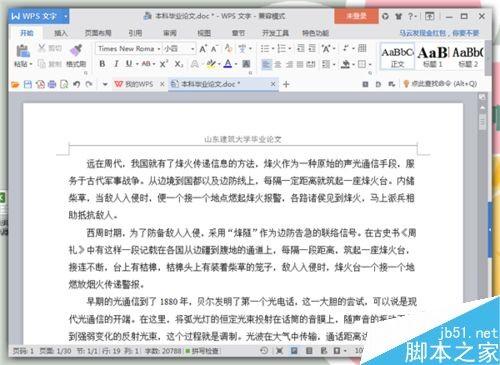Click the decrease indent icon
This screenshot has height=365, width=500.
(301, 48)
